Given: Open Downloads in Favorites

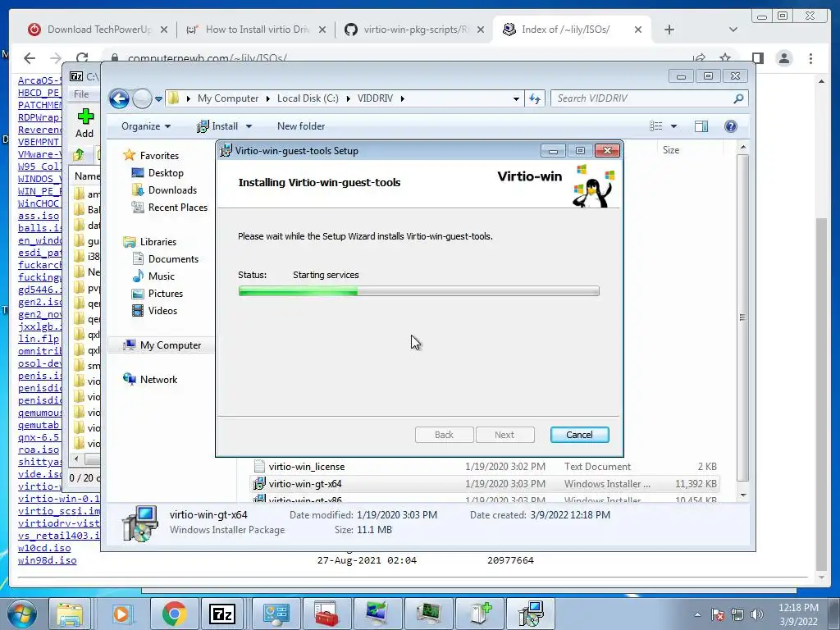Looking at the screenshot, I should click(x=172, y=190).
